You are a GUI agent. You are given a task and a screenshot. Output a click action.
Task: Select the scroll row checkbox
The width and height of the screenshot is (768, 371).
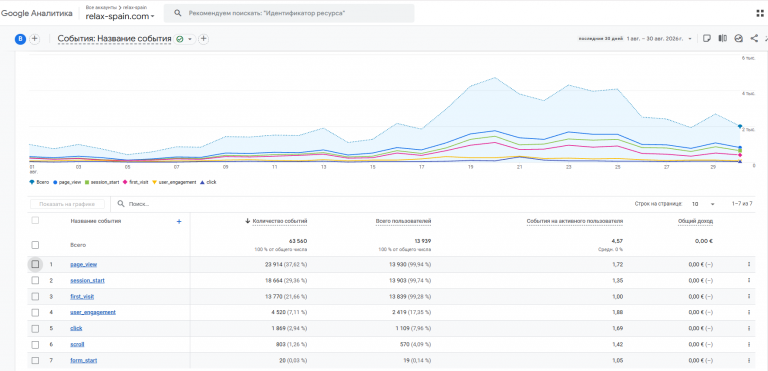(x=35, y=345)
